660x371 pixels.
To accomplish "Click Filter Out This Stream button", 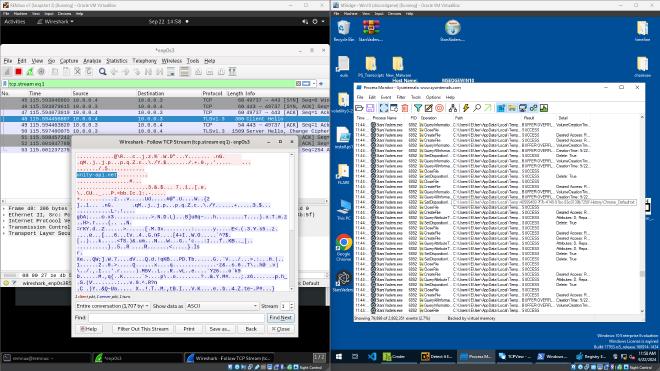I will click(143, 329).
